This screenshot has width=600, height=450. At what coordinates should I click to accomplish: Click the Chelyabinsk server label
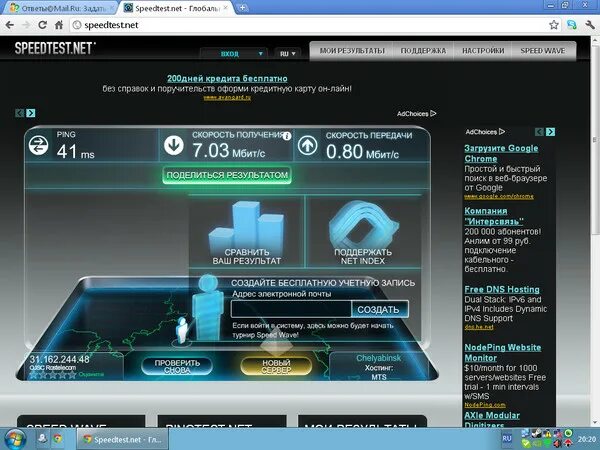pos(378,358)
